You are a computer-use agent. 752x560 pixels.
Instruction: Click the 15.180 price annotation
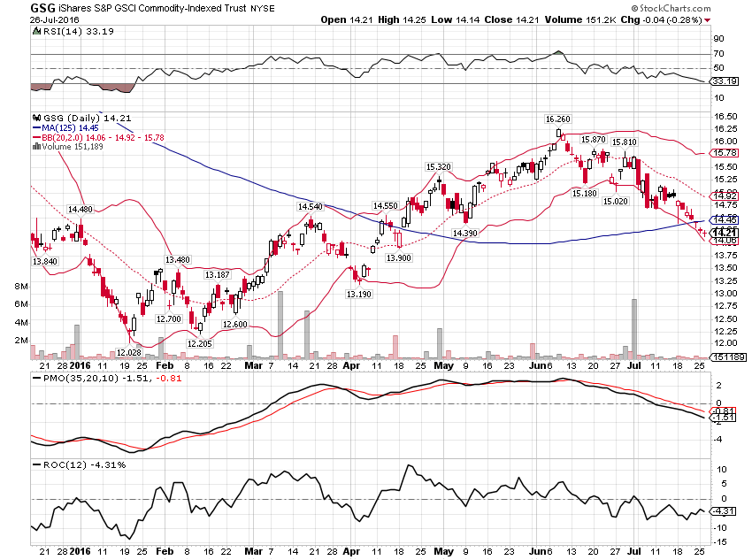tap(585, 193)
